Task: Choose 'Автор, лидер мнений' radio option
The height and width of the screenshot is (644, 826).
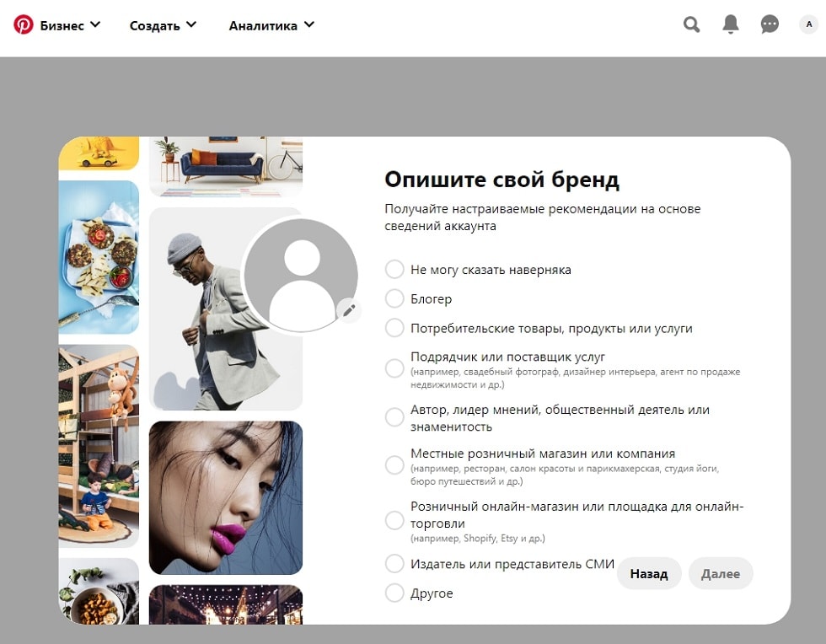Action: click(394, 417)
